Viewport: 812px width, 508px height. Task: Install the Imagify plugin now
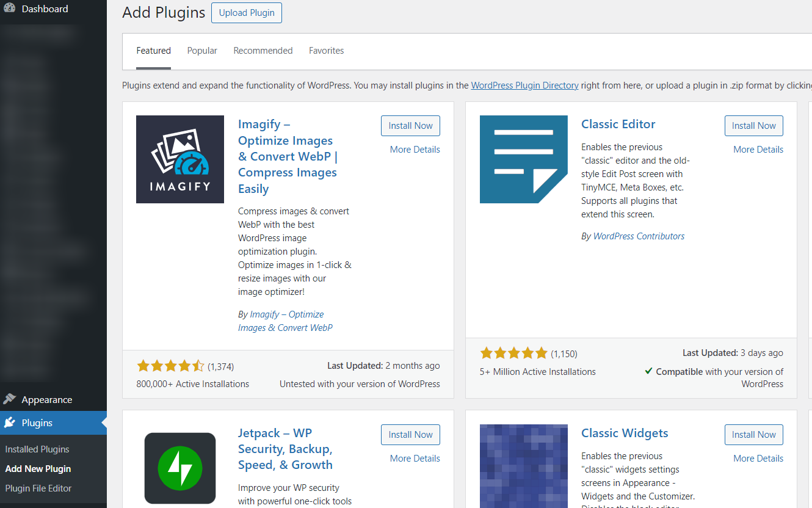[410, 126]
